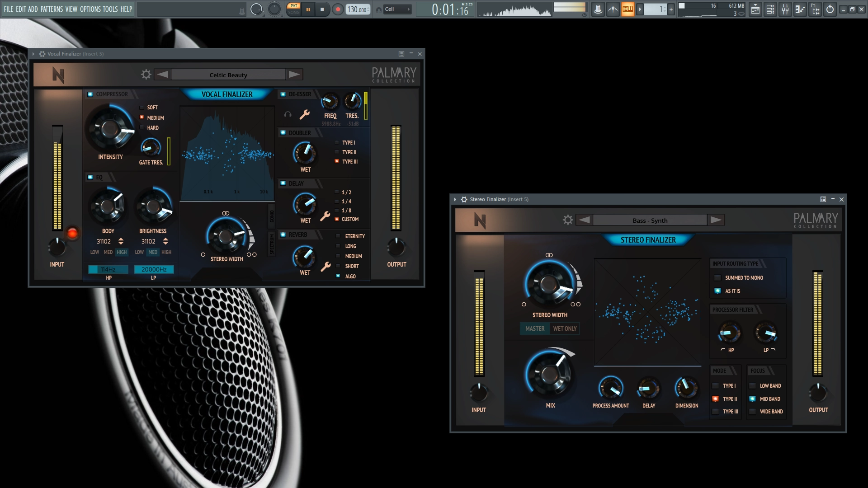The width and height of the screenshot is (868, 488).
Task: Open the TOOLS menu
Action: 110,9
